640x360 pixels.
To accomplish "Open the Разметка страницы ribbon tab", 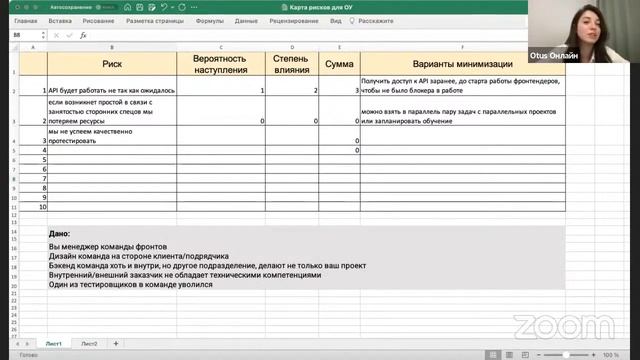I will point(155,21).
